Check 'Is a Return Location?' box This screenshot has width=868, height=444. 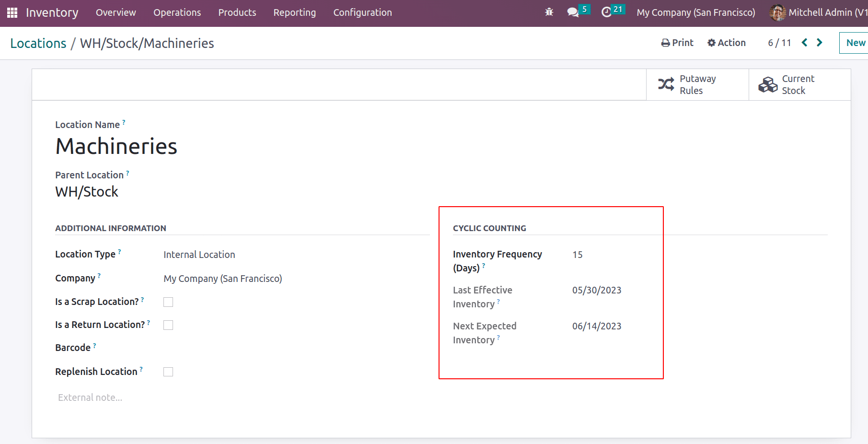pyautogui.click(x=168, y=325)
